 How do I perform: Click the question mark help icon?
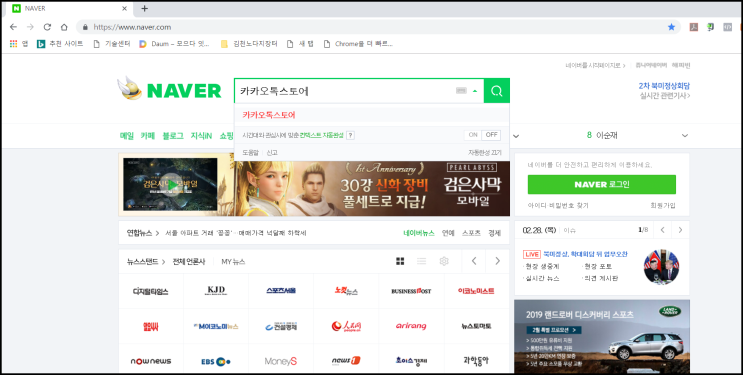tap(350, 136)
